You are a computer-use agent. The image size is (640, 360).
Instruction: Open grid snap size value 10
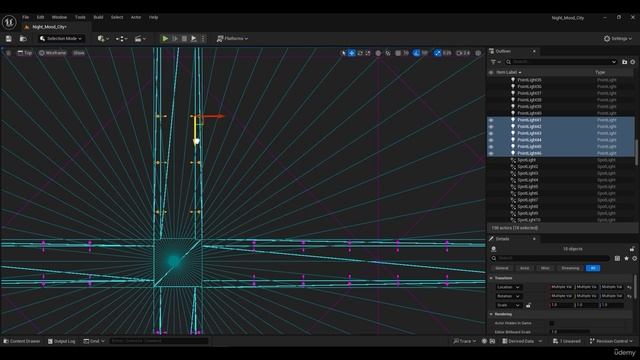point(406,53)
